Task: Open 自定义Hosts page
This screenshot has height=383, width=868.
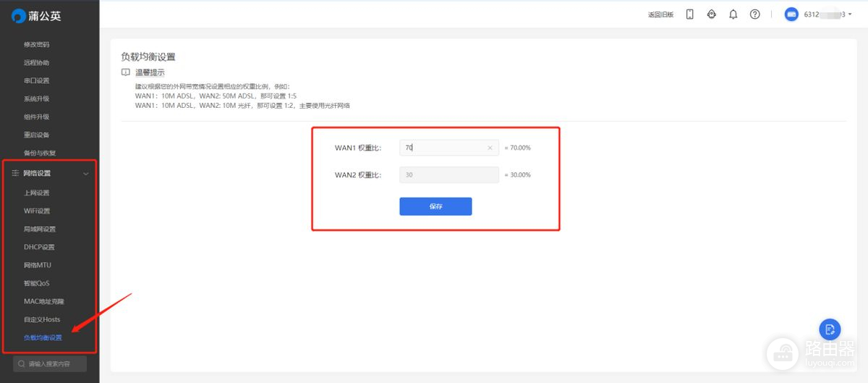Action: 42,319
